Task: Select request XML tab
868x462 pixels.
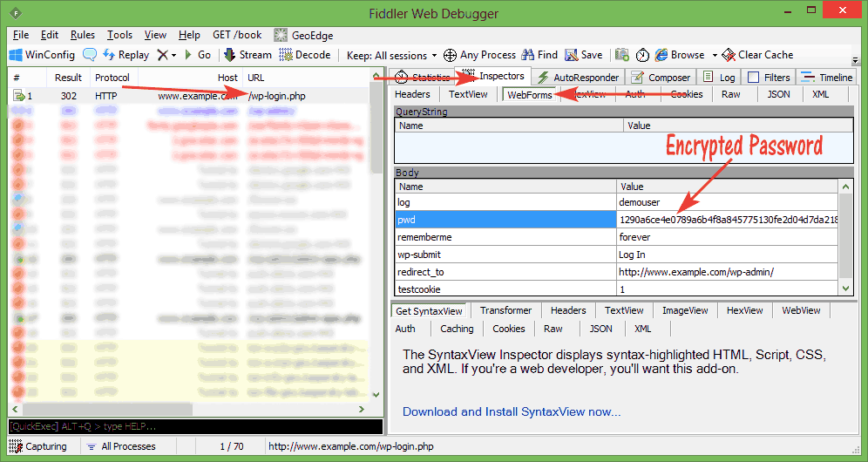Action: [x=820, y=94]
